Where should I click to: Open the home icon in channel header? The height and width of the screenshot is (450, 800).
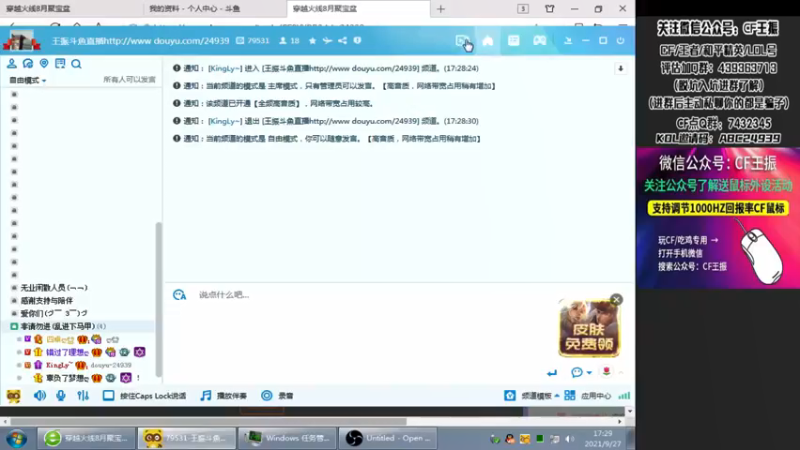(x=488, y=41)
